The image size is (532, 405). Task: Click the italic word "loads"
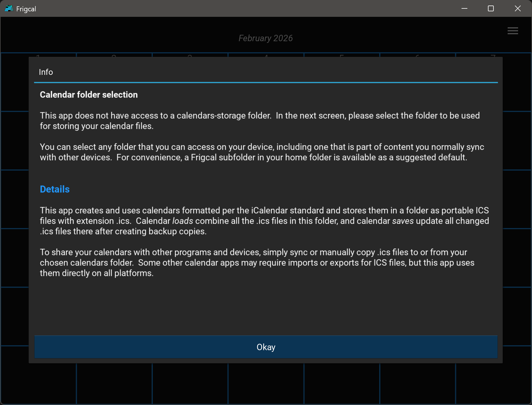tap(183, 221)
